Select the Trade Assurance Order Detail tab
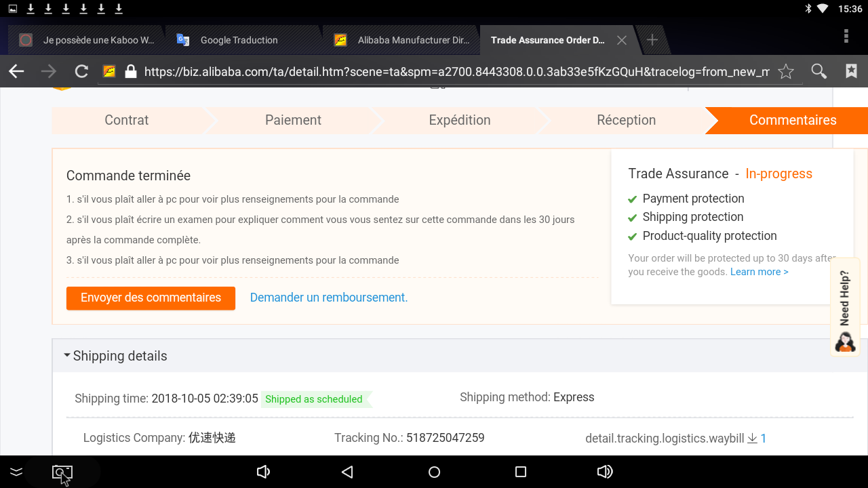Viewport: 868px width, 488px height. click(547, 40)
